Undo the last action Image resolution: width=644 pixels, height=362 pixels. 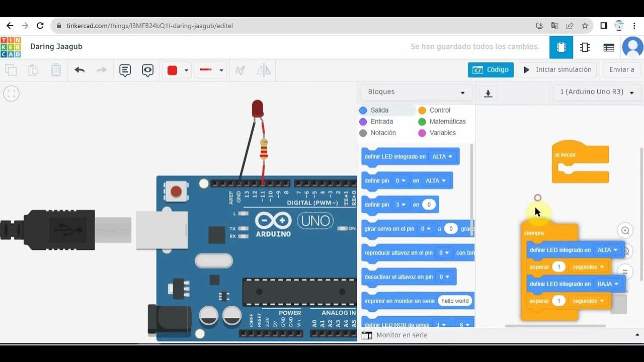tap(79, 70)
